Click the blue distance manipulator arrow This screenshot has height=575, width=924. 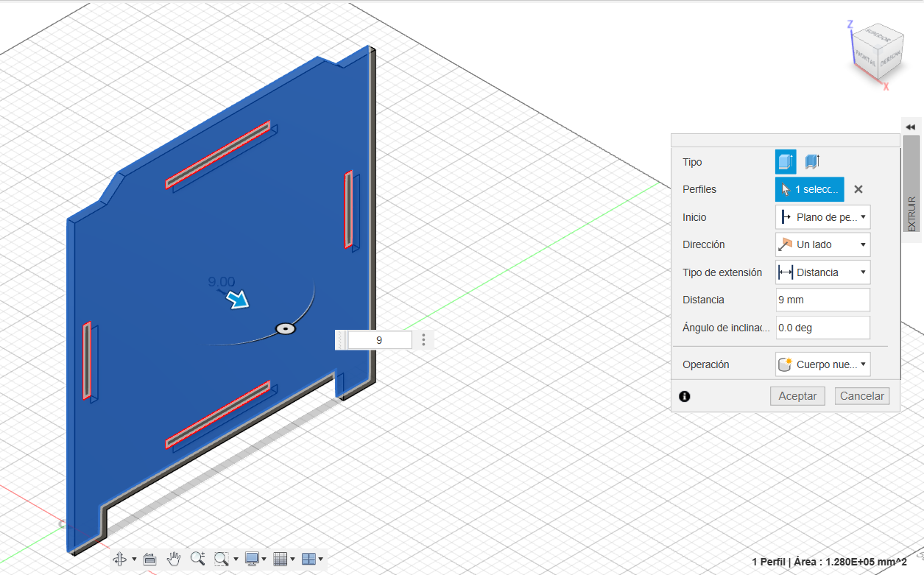pos(238,298)
